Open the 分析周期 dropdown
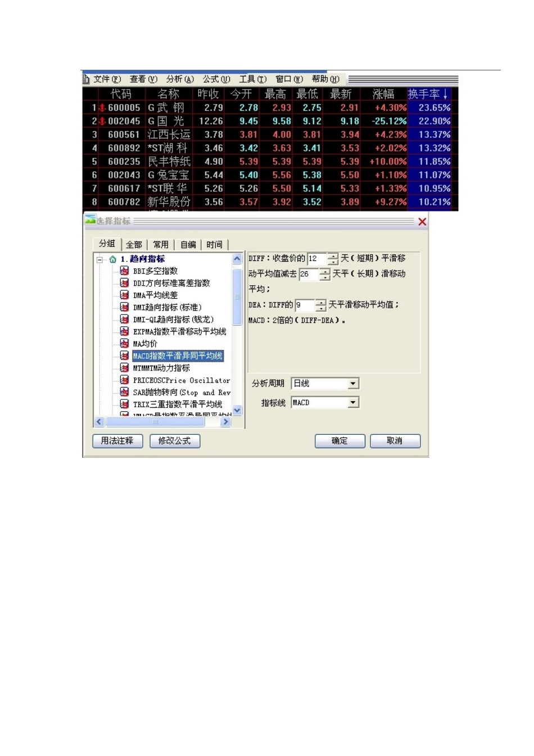 pyautogui.click(x=353, y=384)
